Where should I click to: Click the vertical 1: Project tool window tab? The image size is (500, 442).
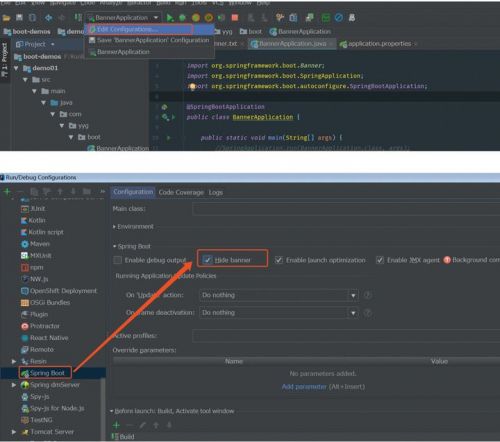pos(5,60)
